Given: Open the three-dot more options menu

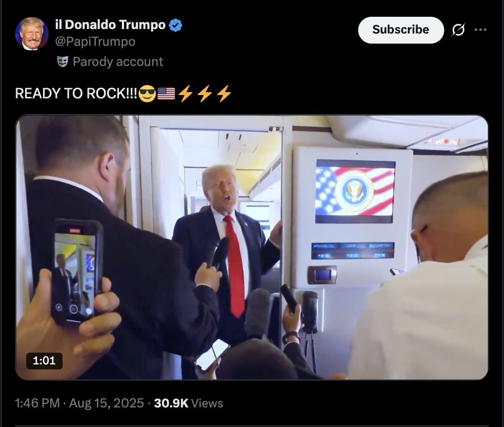Looking at the screenshot, I should pyautogui.click(x=480, y=30).
